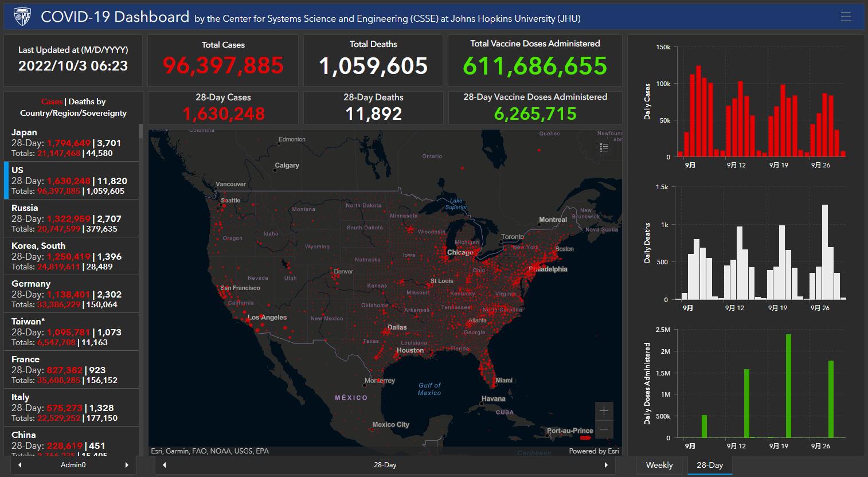Go to next Admin level with right arrow

coord(127,465)
